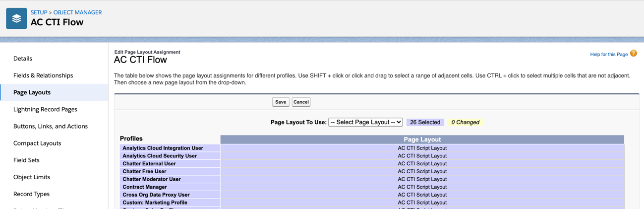Screen dimensions: 644x209
Task: Open Compact Layouts in the sidebar
Action: click(37, 143)
